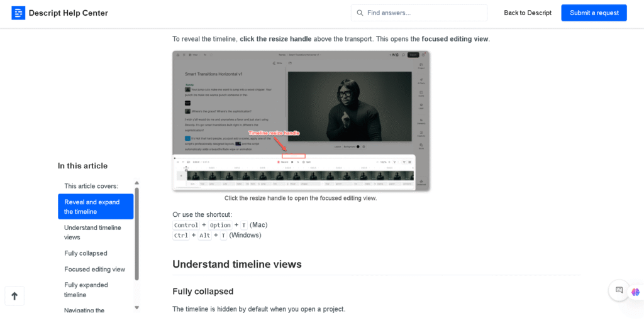The image size is (644, 323).
Task: Click 'Or use the shortcut:' text
Action: pos(202,215)
